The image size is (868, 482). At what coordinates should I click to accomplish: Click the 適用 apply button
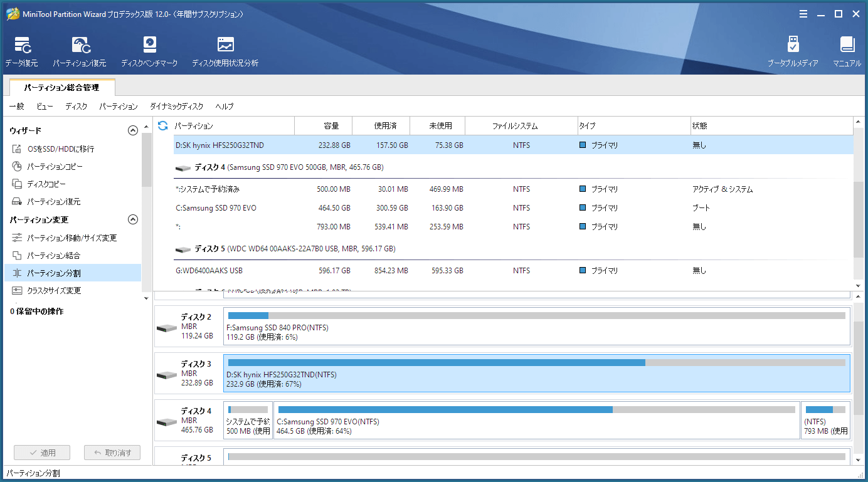click(42, 453)
